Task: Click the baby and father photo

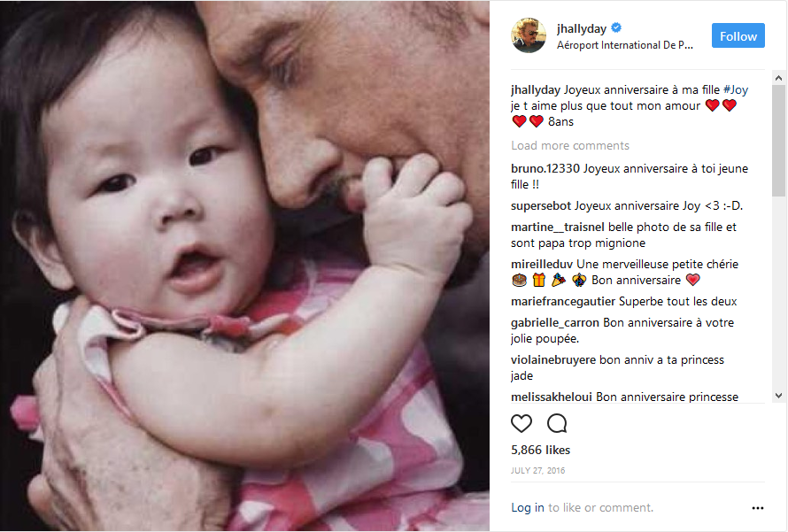Action: [x=244, y=266]
